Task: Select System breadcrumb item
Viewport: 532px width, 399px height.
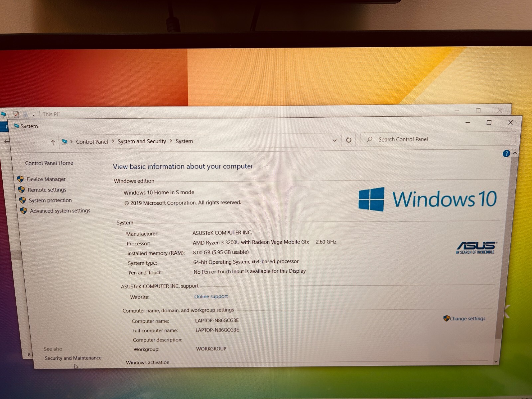Action: [184, 141]
